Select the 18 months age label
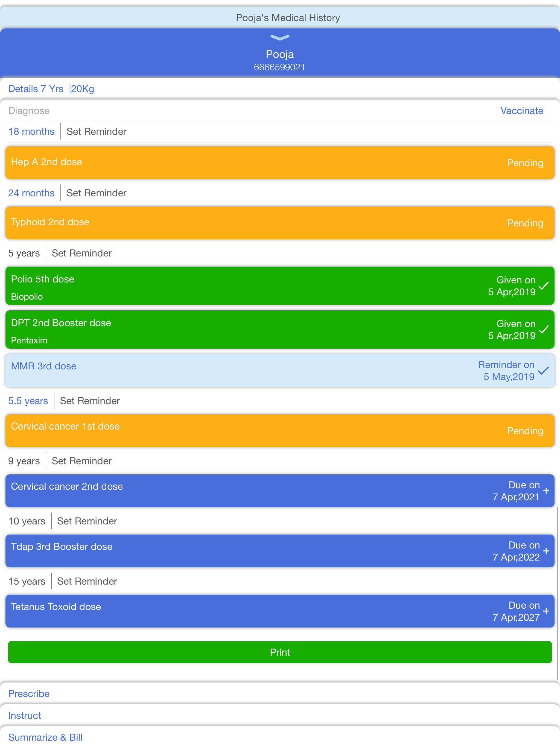 [x=31, y=131]
